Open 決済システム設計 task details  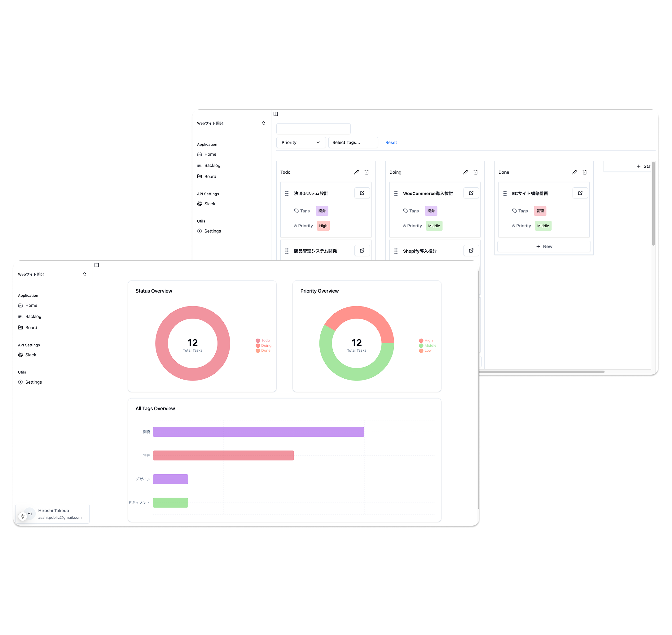[362, 193]
